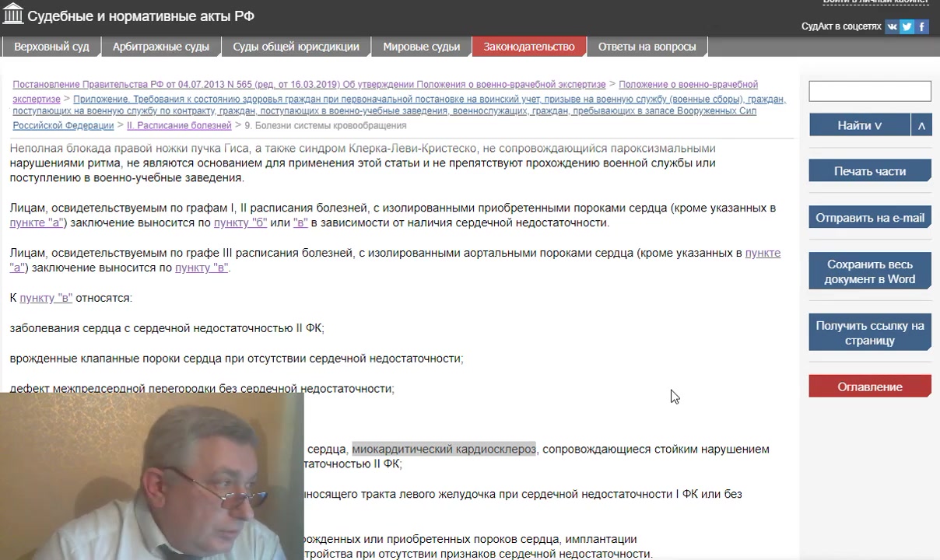
Task: Focus the search input field
Action: 870,91
